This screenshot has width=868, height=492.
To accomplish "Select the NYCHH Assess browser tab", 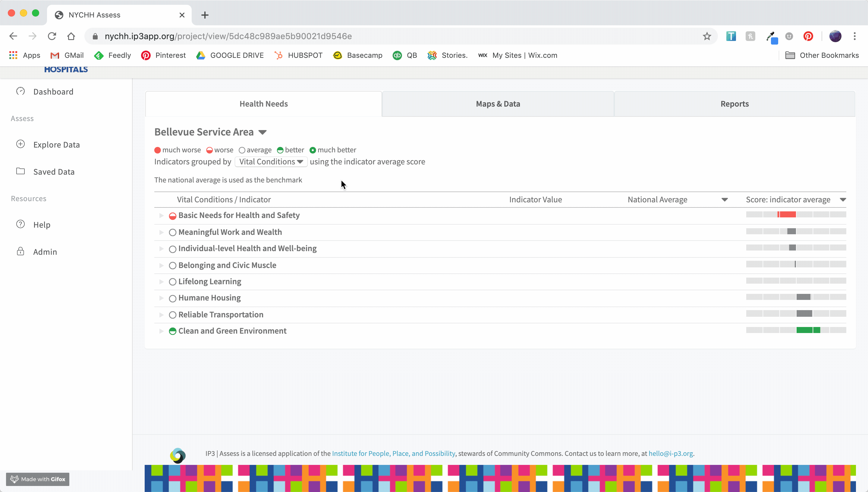I will 119,15.
